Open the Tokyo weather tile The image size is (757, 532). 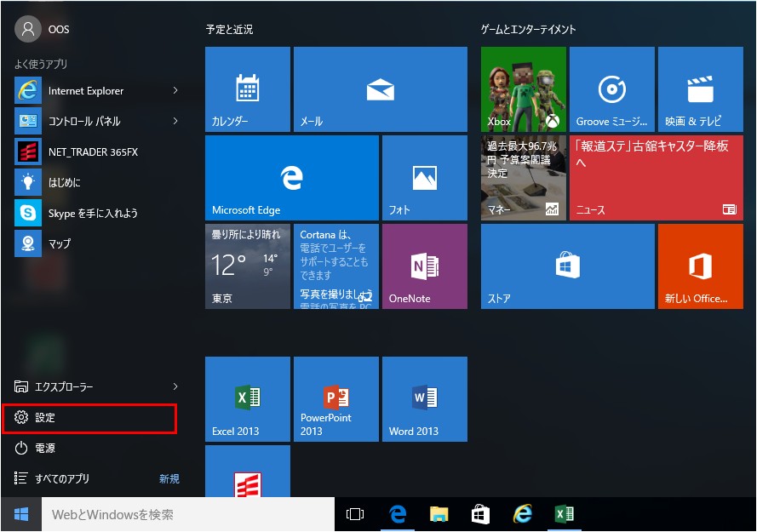point(248,266)
